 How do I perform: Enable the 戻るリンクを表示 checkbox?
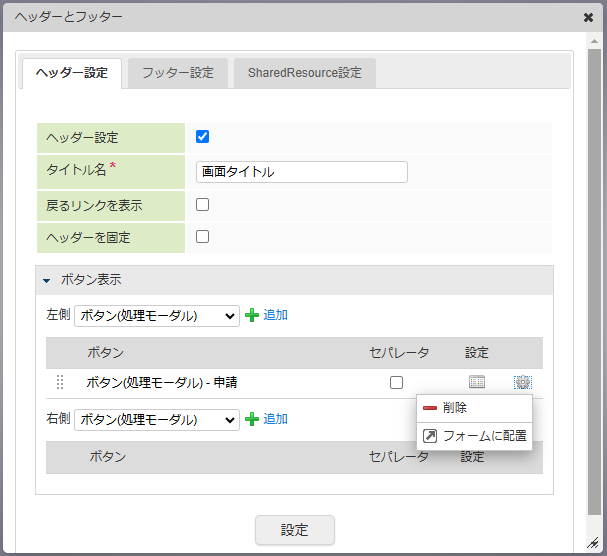point(203,205)
